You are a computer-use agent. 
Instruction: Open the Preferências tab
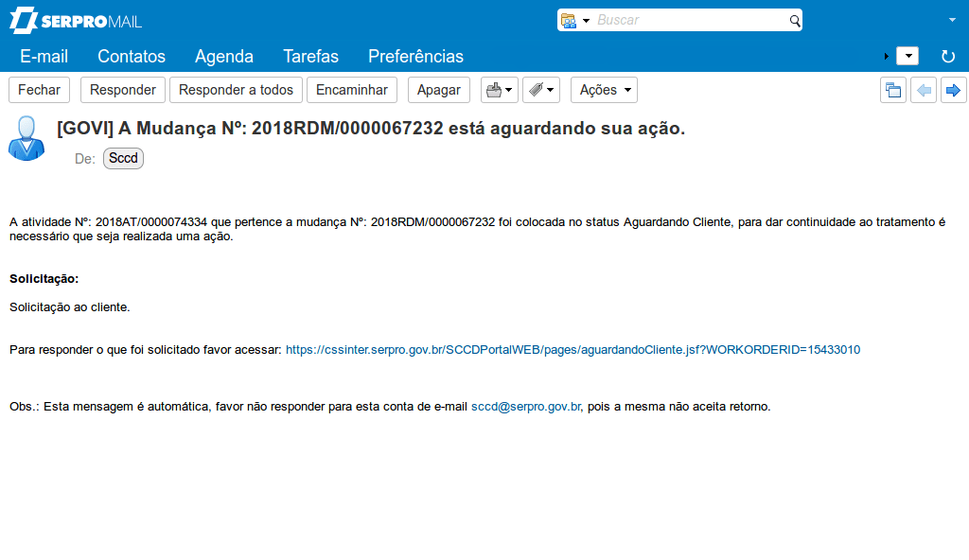(x=416, y=56)
